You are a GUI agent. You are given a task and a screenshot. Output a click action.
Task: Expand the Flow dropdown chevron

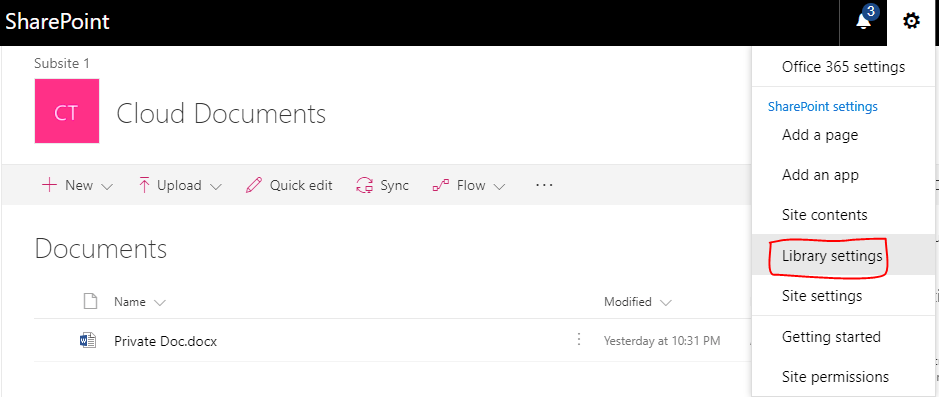499,186
